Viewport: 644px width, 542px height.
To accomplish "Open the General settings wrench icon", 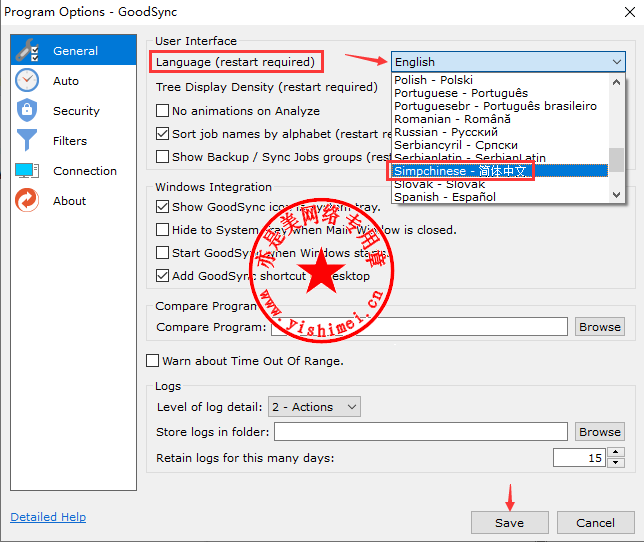I will coord(27,51).
